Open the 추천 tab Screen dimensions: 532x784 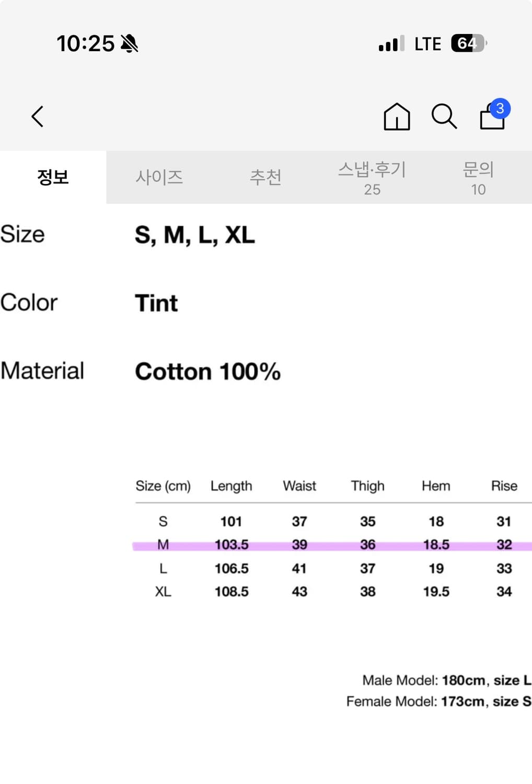[265, 177]
